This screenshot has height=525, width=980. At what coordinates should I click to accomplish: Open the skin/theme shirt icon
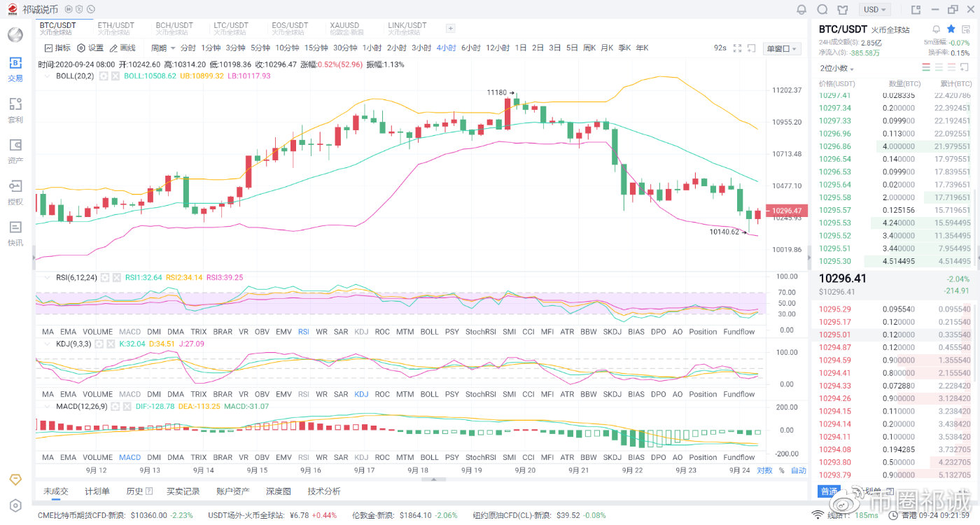(x=843, y=10)
